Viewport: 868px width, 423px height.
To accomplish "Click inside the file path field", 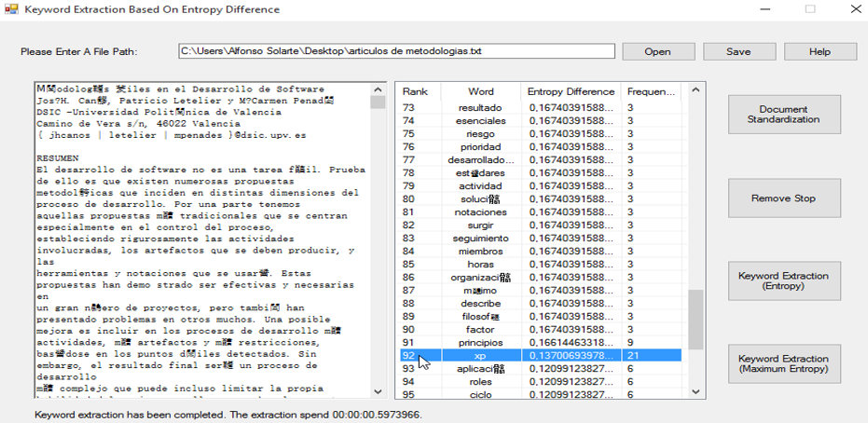I will point(396,51).
